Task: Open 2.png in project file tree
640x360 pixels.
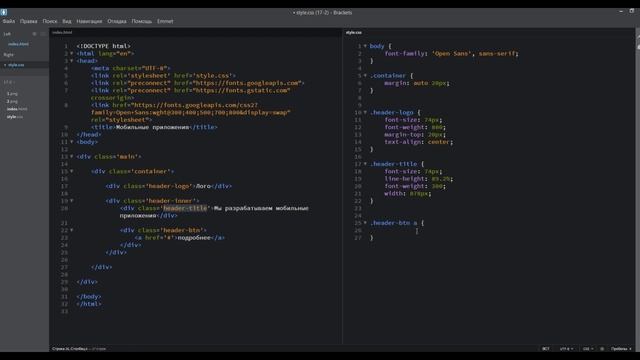Action: tap(12, 101)
